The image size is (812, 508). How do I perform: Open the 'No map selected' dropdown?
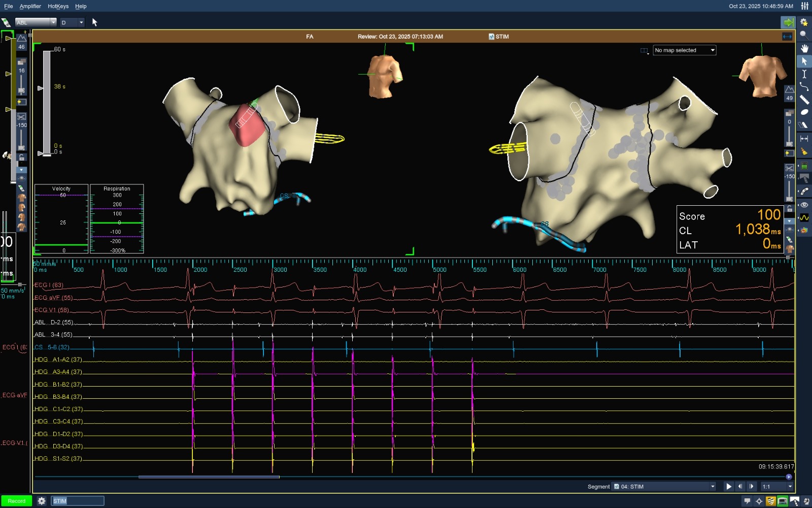pos(684,50)
